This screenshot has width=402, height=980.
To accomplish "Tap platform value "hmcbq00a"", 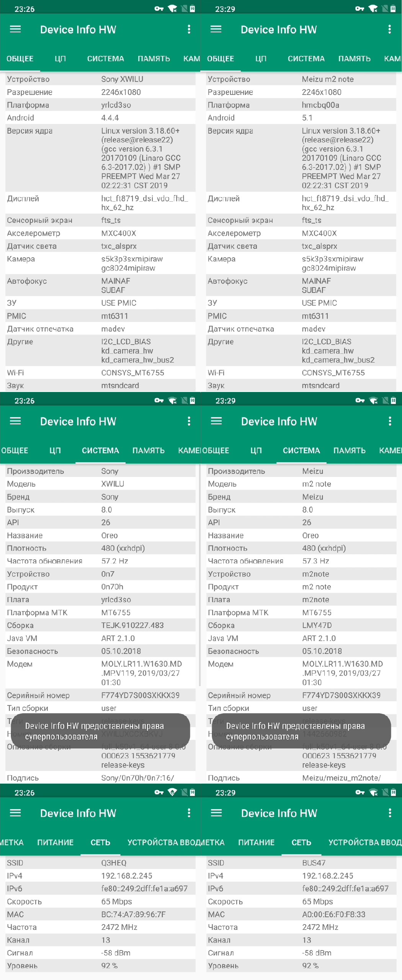I will click(320, 105).
